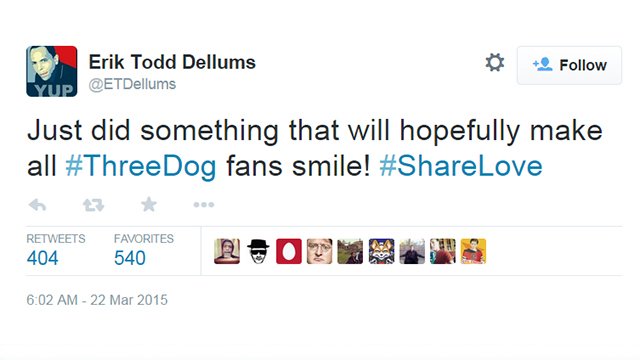View the 404 retweets list
This screenshot has height=360, width=640.
click(x=42, y=258)
